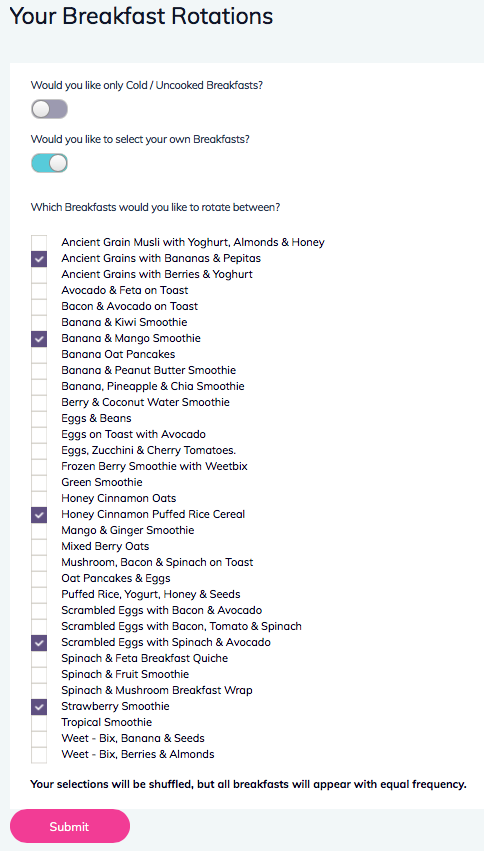Check Ancient Grain Musli with Yoghurt checkbox
This screenshot has height=851, width=484.
(x=39, y=243)
